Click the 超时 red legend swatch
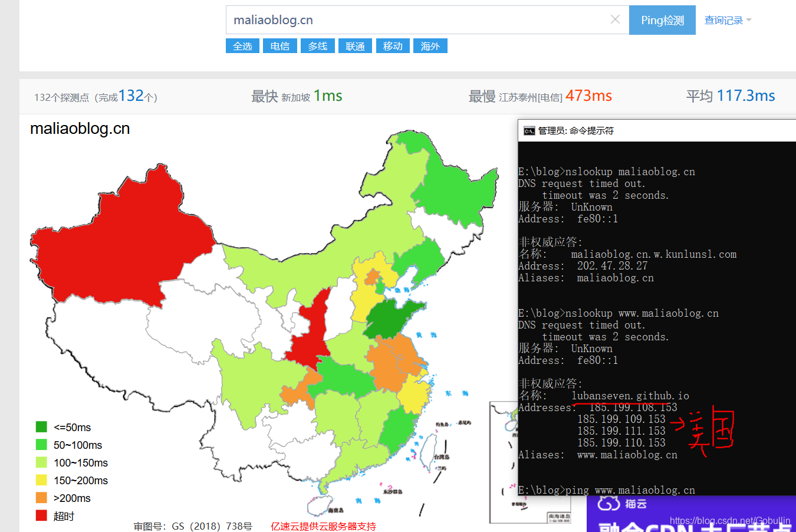796x532 pixels. [x=41, y=515]
